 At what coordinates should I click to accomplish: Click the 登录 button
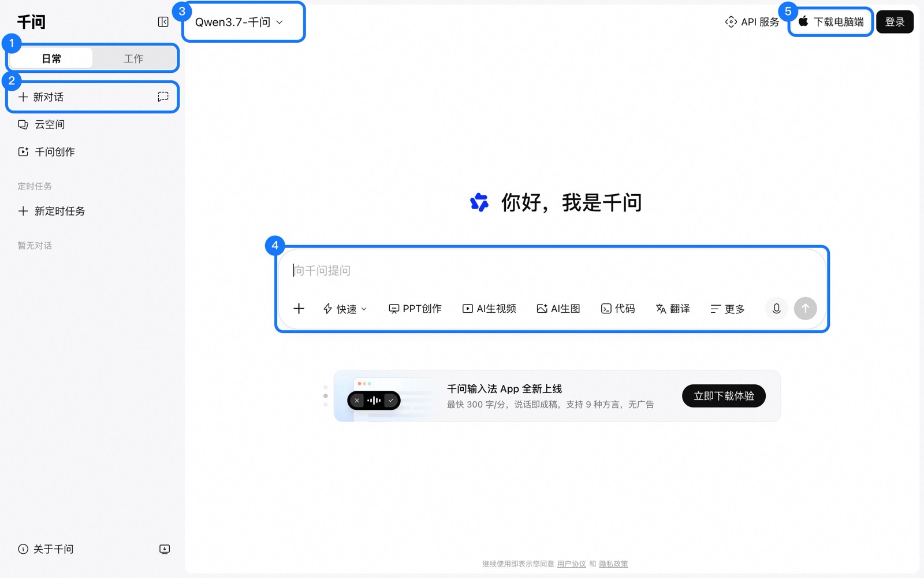click(895, 22)
